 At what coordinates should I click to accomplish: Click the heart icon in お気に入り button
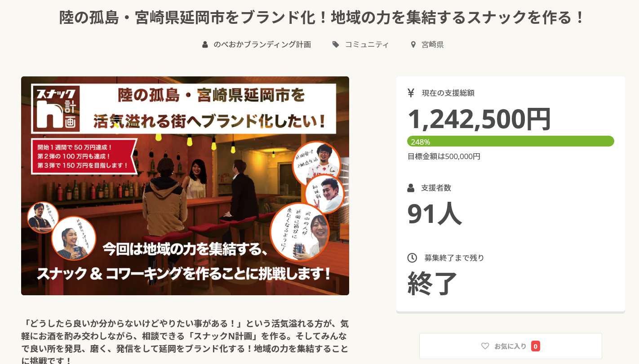(x=485, y=346)
